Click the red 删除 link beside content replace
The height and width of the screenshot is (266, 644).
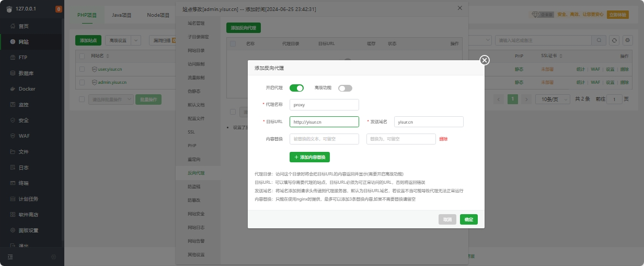[443, 139]
